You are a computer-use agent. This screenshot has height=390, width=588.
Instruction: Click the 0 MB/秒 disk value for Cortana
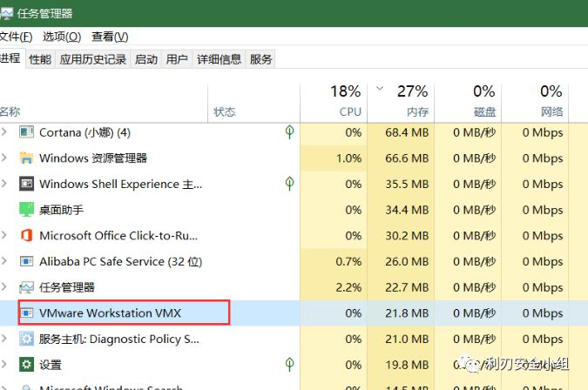coord(475,132)
